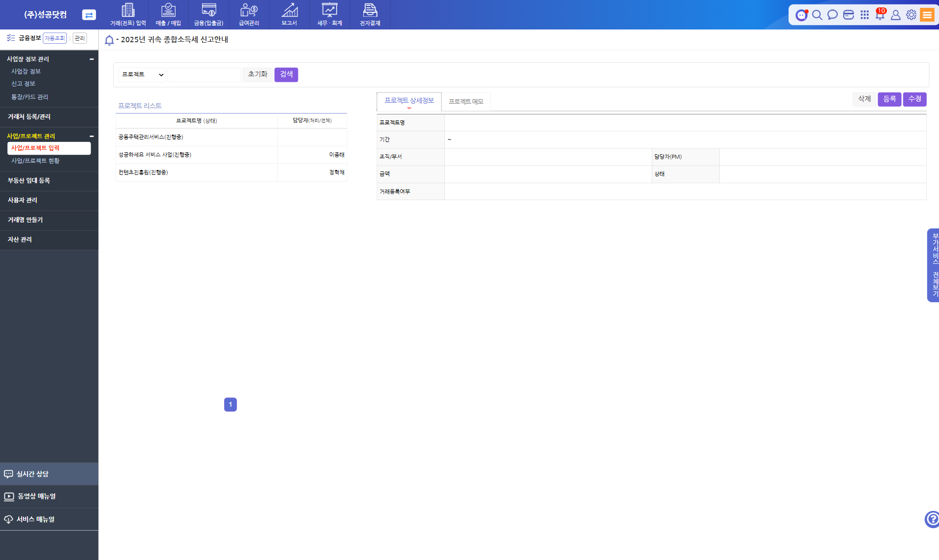Switch to 프로젝트 메모 tab
This screenshot has width=939, height=560.
(x=466, y=102)
